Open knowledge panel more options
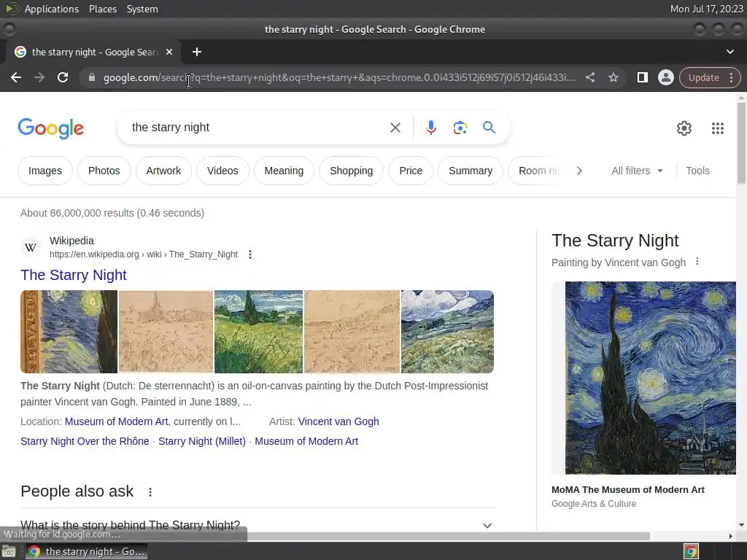The image size is (747, 560). coord(697,262)
